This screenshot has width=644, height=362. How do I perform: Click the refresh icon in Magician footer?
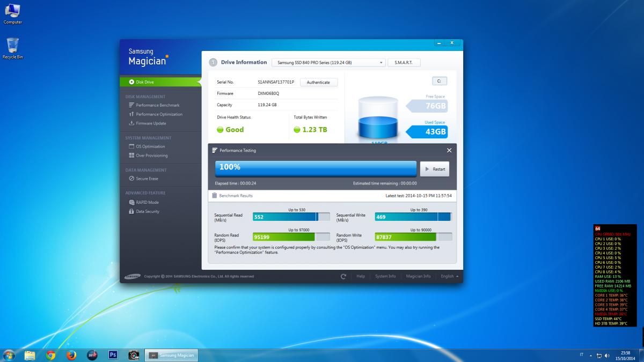343,276
